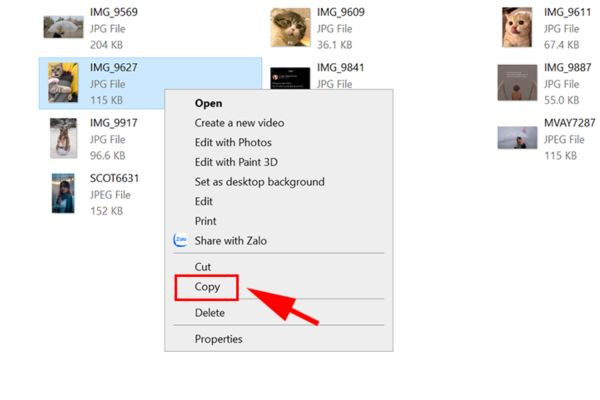Screen dimensions: 600x400
Task: Click the Edit menu entry
Action: (x=204, y=201)
